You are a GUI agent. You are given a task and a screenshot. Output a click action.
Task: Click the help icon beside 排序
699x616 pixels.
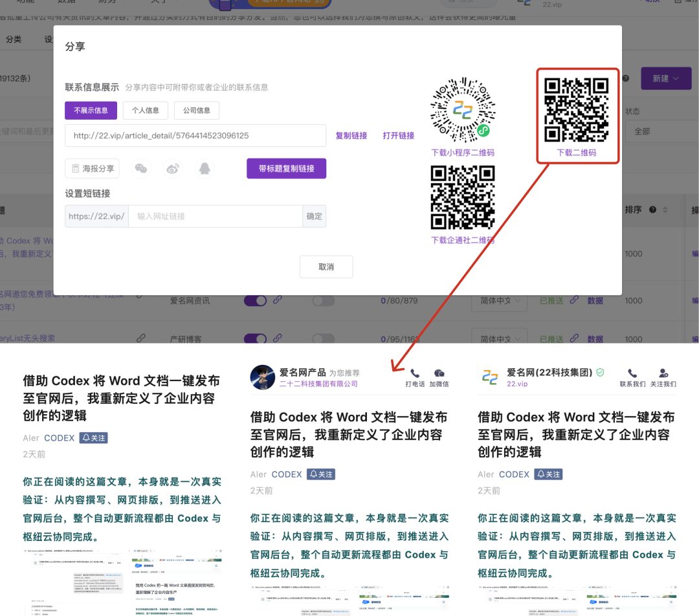[x=652, y=210]
